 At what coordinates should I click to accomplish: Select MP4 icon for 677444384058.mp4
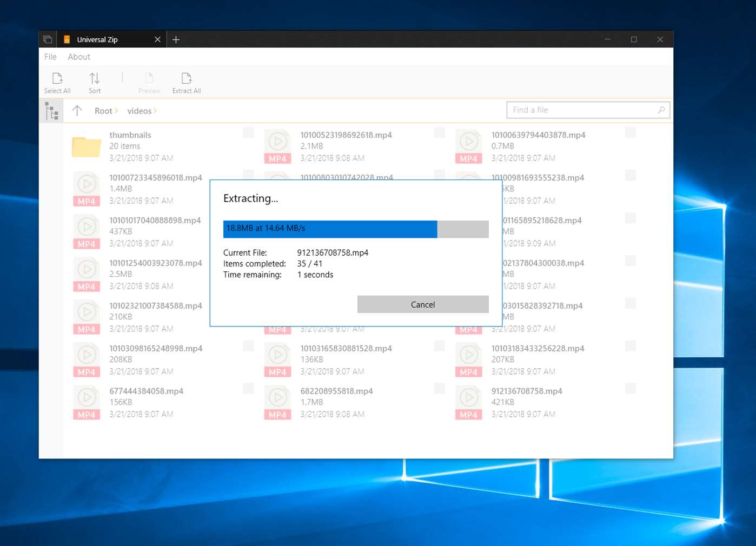point(87,403)
